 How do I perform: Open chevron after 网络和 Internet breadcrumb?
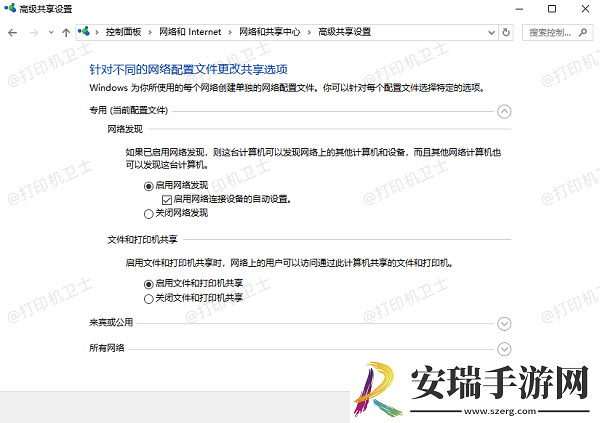pos(230,33)
